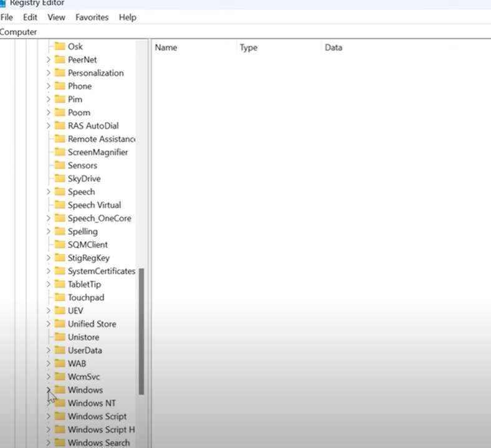
Task: Sort by the Name column header
Action: 166,47
